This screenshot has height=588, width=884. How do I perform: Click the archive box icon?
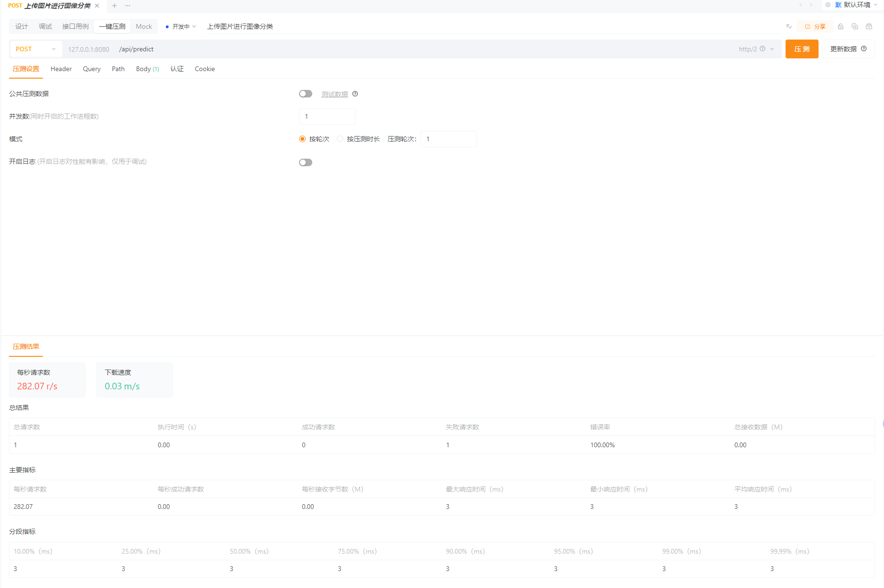click(869, 26)
